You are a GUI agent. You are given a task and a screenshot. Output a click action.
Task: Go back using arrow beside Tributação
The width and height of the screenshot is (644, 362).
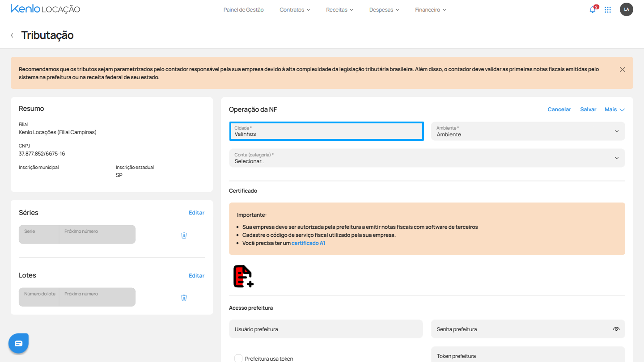[12, 35]
